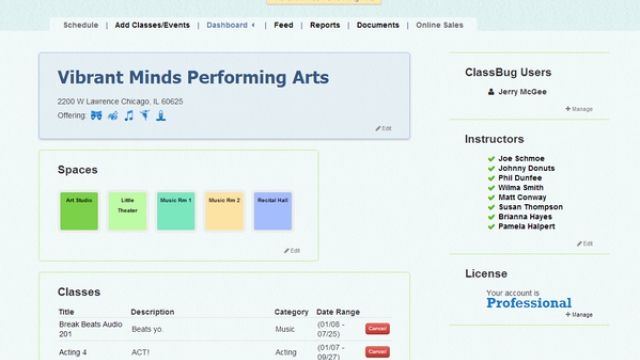The height and width of the screenshot is (360, 640).
Task: Manage ClassBug Users
Action: point(579,109)
